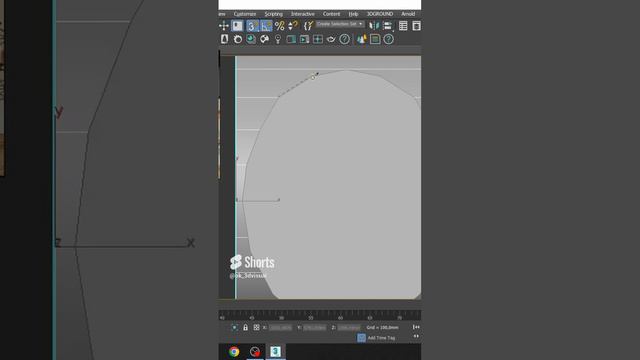Screen dimensions: 640x360
Task: Click the blue icon beside Add Time Tag
Action: click(361, 338)
